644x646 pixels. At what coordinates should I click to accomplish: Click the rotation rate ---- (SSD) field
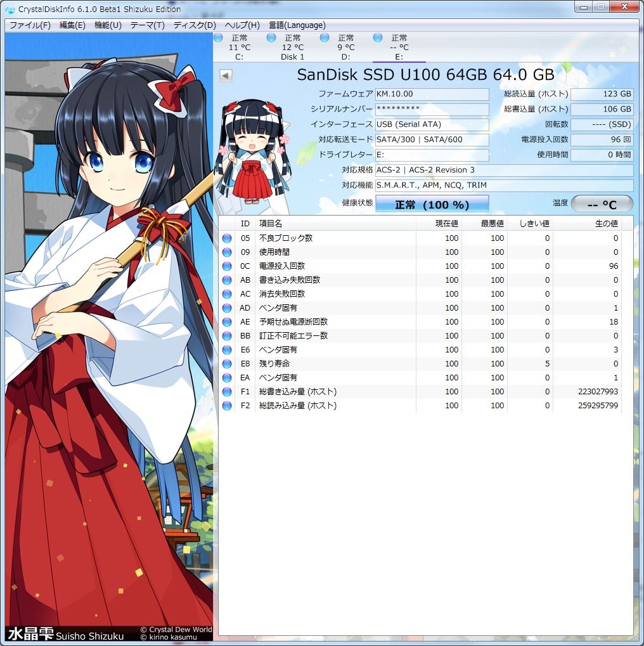coord(602,124)
